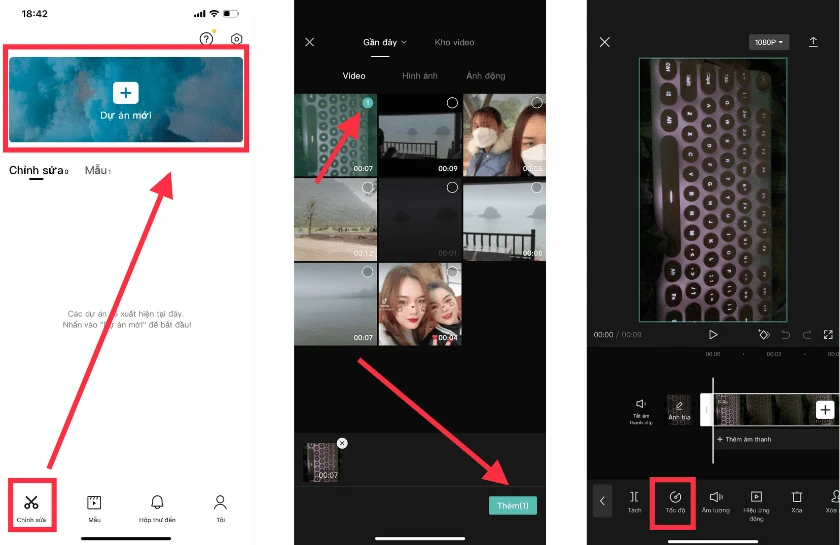Remove the selected clip from the tray
Screen dimensions: 840x545
[342, 443]
